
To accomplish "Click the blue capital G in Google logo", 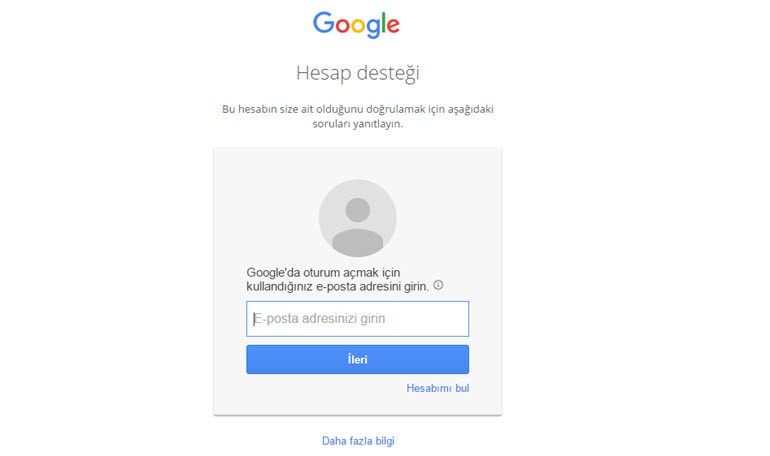I will click(324, 23).
